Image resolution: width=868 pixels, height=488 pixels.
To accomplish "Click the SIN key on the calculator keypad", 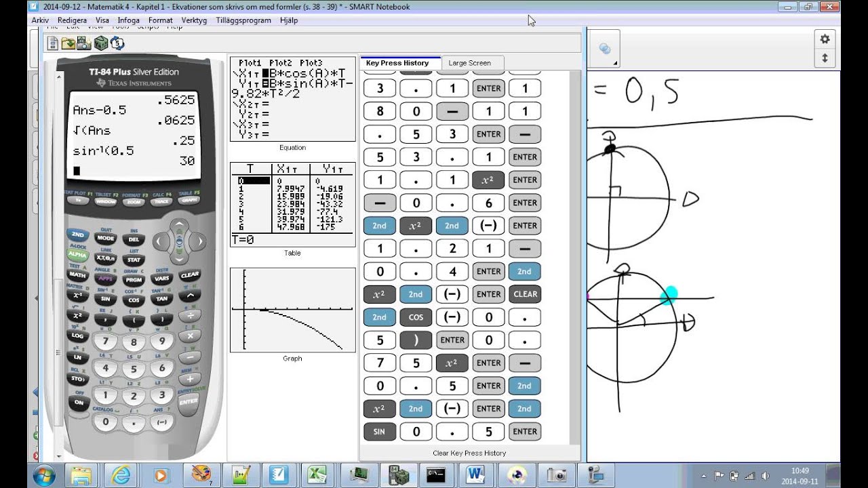I will coord(105,299).
